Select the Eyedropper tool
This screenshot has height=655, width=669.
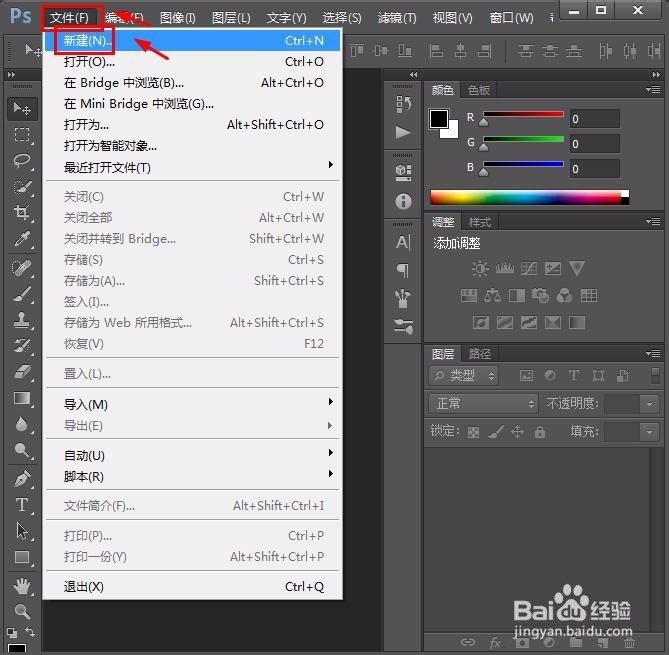click(x=22, y=239)
